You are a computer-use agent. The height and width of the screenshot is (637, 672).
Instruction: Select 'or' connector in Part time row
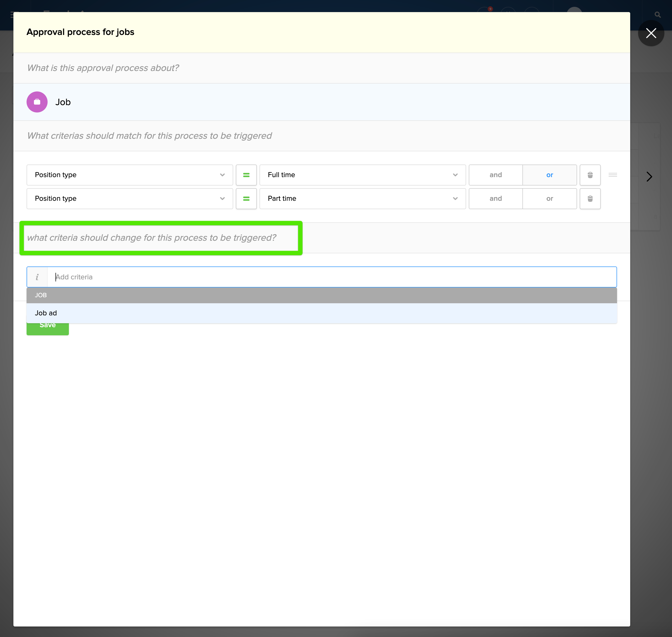[x=549, y=199]
